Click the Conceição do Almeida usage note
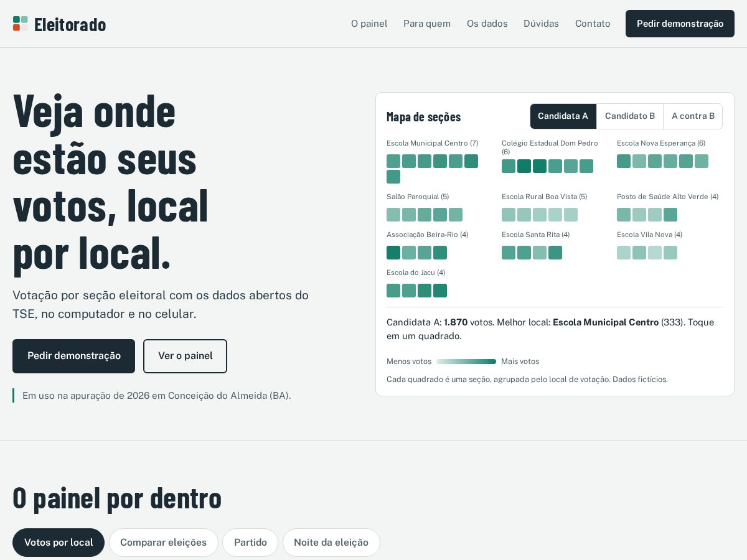 click(156, 395)
